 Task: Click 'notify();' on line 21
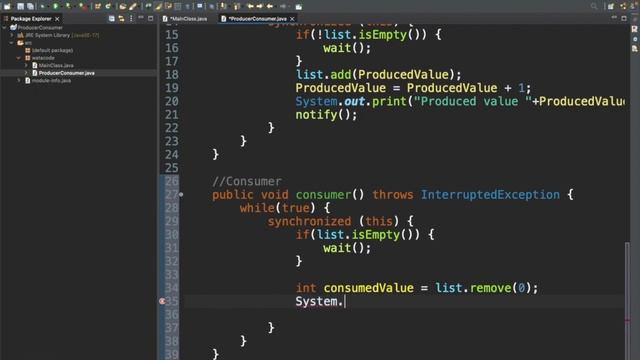(x=327, y=115)
